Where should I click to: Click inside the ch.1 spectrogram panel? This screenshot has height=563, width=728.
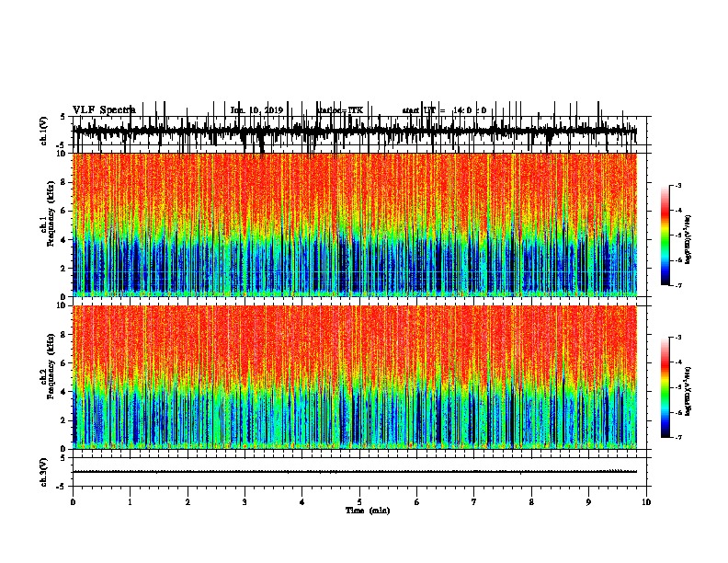pyautogui.click(x=354, y=224)
